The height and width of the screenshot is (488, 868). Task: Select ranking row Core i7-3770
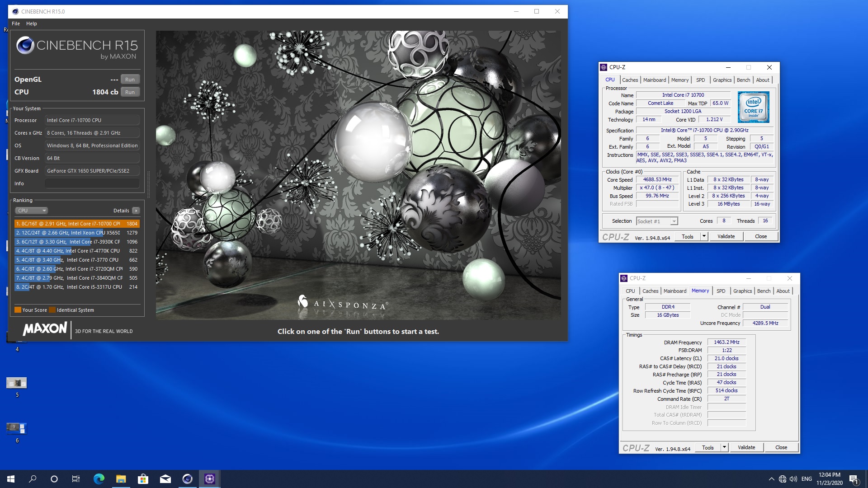[77, 260]
